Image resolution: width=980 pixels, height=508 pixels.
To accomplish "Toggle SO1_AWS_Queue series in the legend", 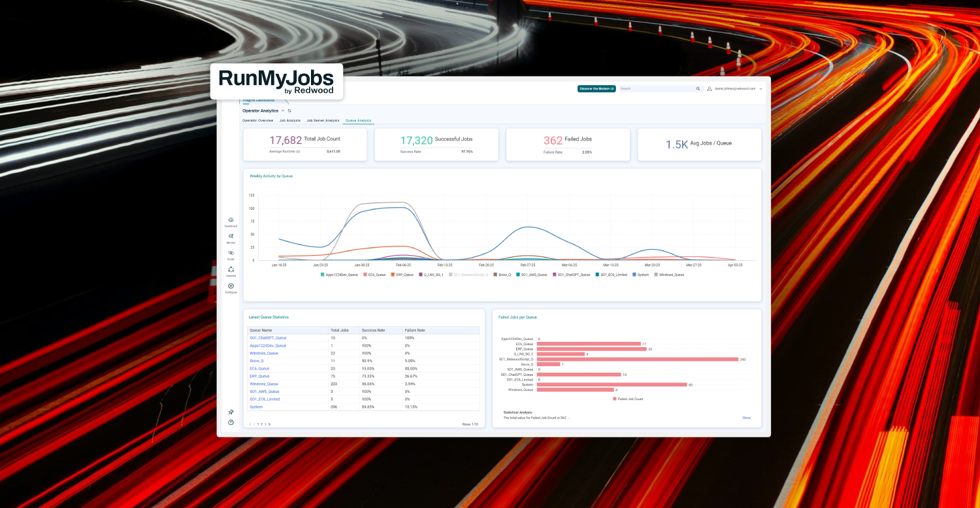I will coord(531,275).
